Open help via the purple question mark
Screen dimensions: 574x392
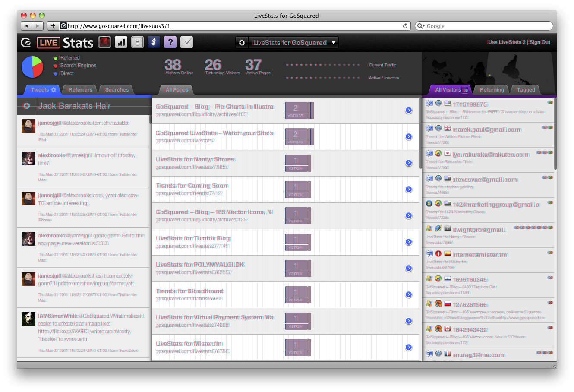pos(170,42)
